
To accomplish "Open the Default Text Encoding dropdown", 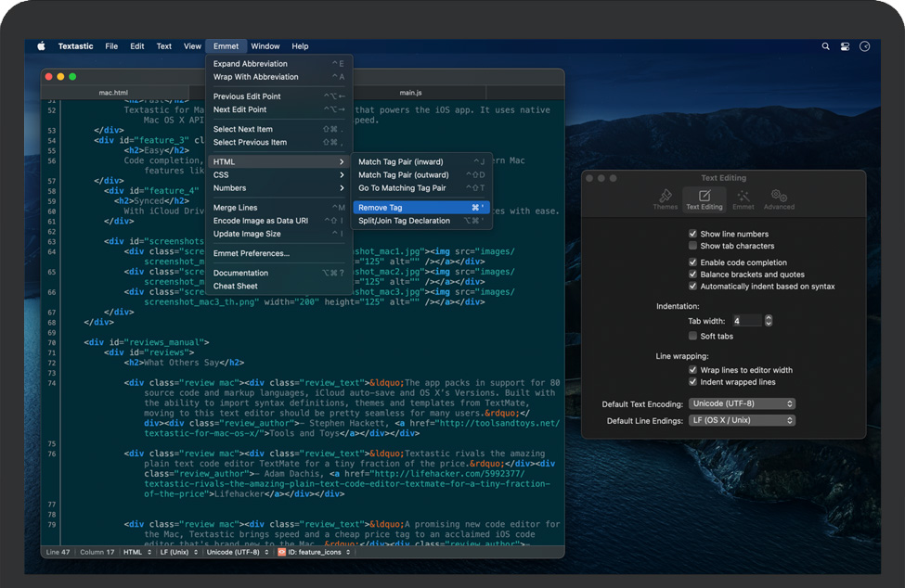I will [742, 403].
